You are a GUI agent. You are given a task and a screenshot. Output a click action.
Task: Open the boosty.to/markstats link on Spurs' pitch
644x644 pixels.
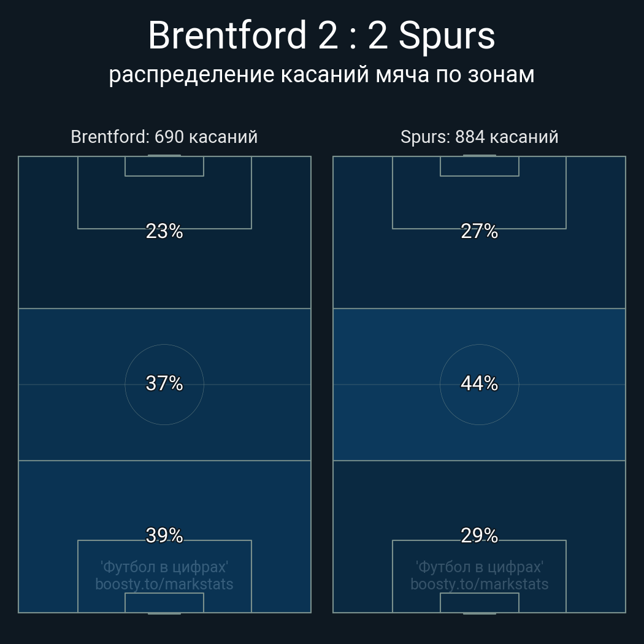[x=479, y=584]
